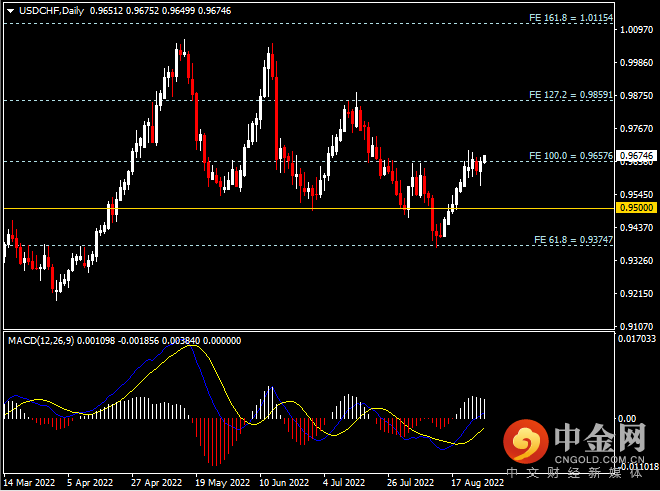Click the current price tag 0.96746
This screenshot has width=660, height=491.
(636, 156)
